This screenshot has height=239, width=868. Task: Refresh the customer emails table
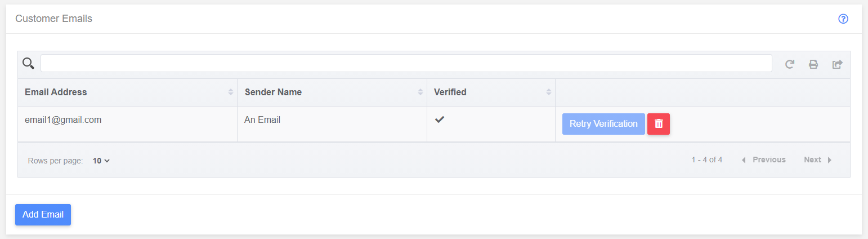tap(790, 64)
